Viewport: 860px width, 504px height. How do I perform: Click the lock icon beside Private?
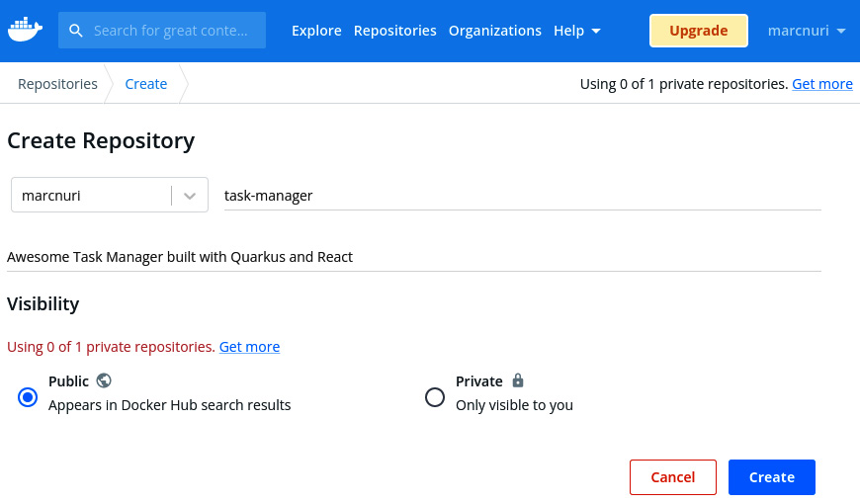click(x=518, y=380)
